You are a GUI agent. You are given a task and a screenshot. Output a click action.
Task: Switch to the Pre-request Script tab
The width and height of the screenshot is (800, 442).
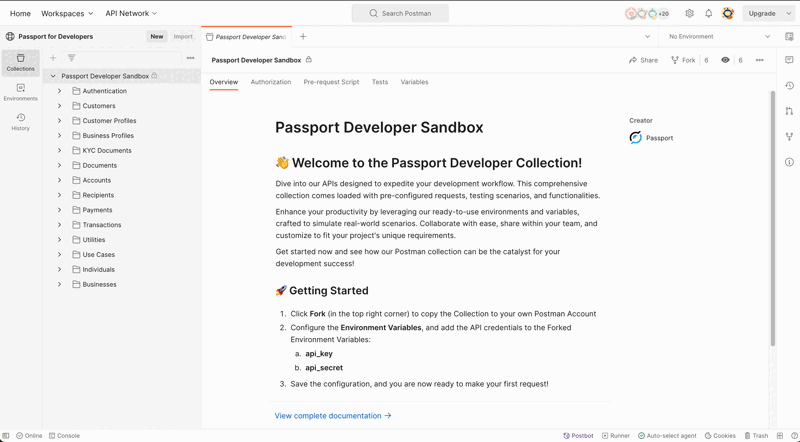pyautogui.click(x=331, y=82)
